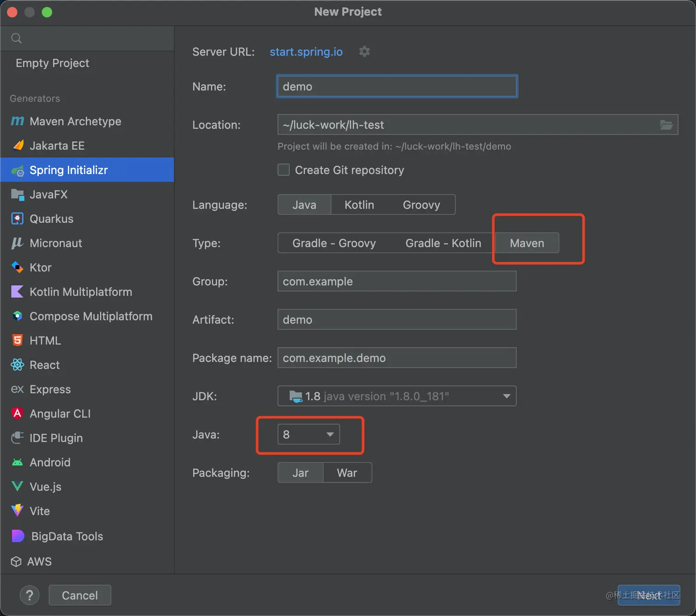
Task: Click the Group input field
Action: coord(397,281)
